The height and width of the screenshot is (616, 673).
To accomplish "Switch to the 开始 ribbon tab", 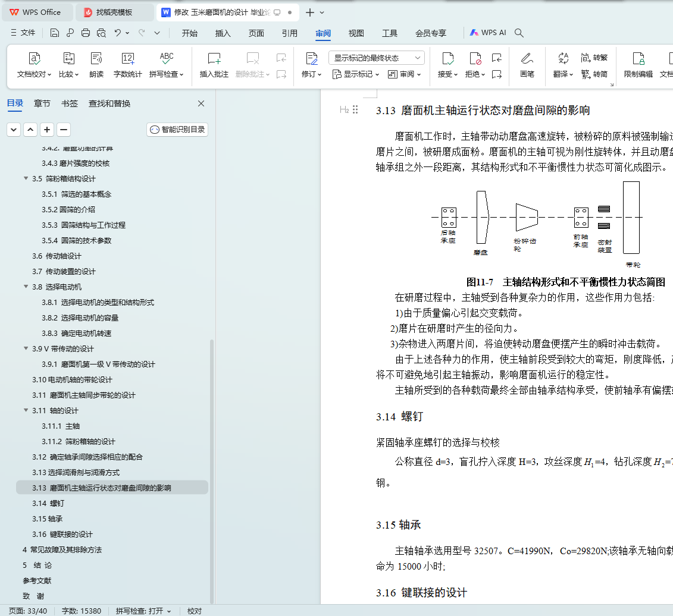I will pyautogui.click(x=189, y=33).
